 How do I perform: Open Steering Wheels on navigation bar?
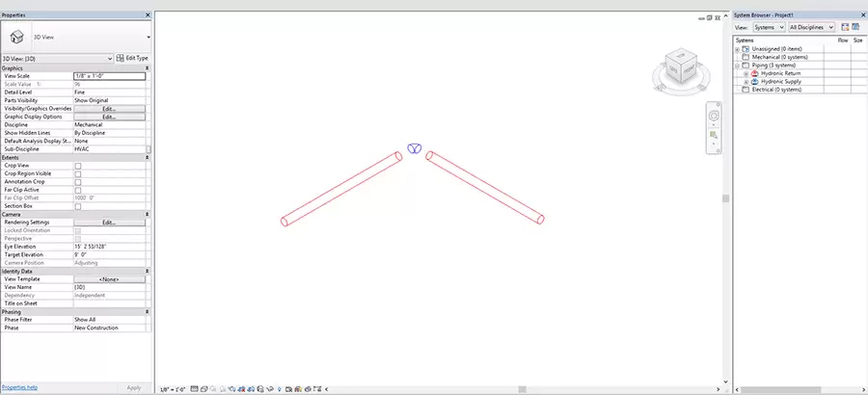tap(714, 116)
